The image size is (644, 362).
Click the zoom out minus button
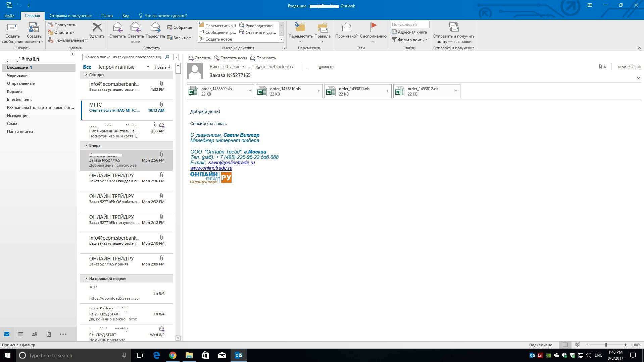pyautogui.click(x=587, y=345)
